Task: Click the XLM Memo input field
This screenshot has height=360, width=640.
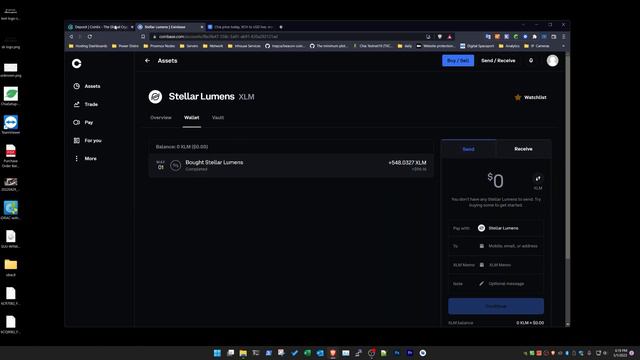Action: [500, 265]
